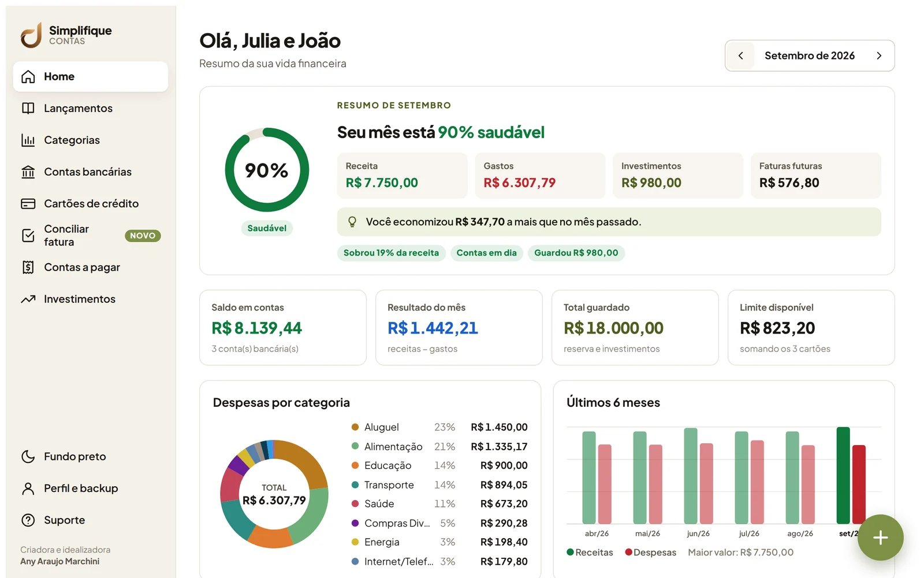Image resolution: width=924 pixels, height=578 pixels.
Task: Click the Categorias bar chart icon
Action: (28, 140)
